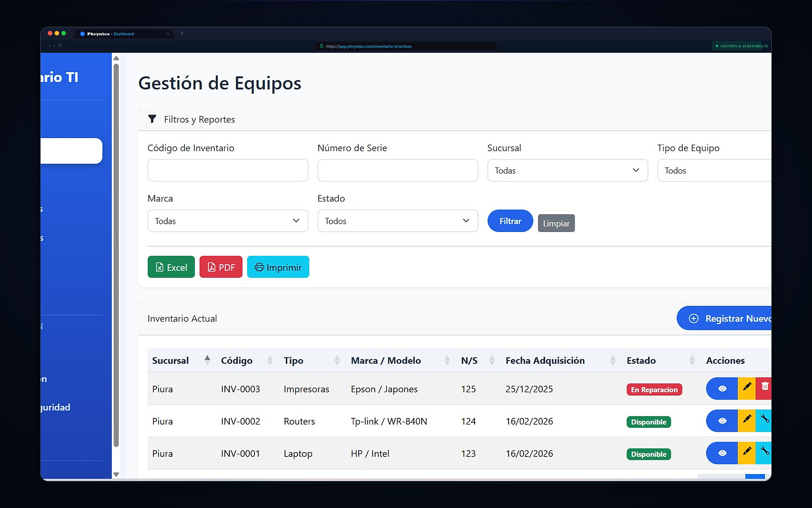Open maintenance wrench for INV-0001
The width and height of the screenshot is (812, 508).
point(764,453)
